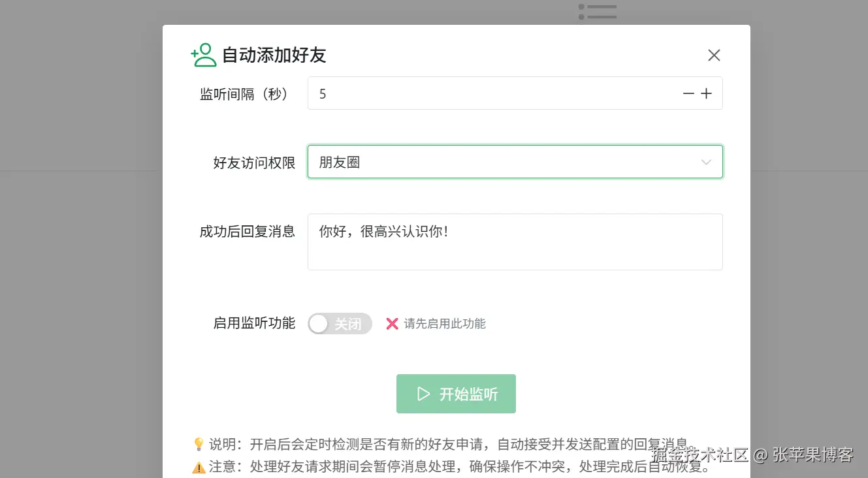Click the warning triangle icon before 注意 text
This screenshot has width=868, height=478.
point(199,466)
